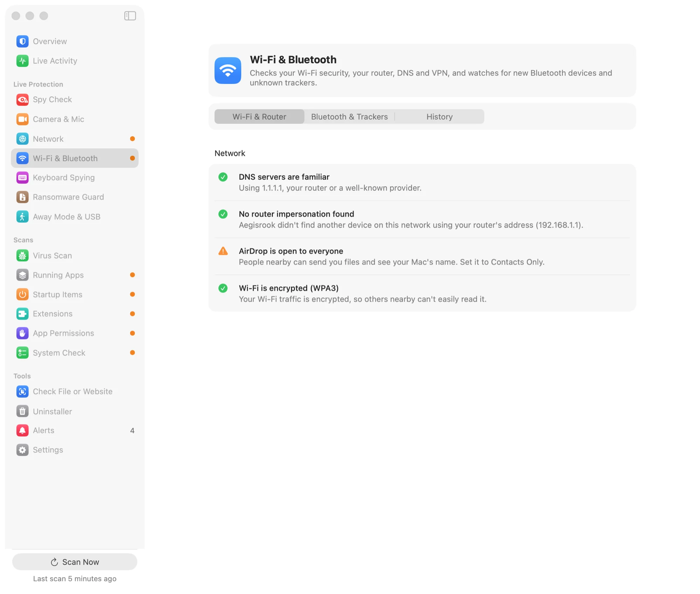
Task: Click the Live Protection section header
Action: pos(38,84)
